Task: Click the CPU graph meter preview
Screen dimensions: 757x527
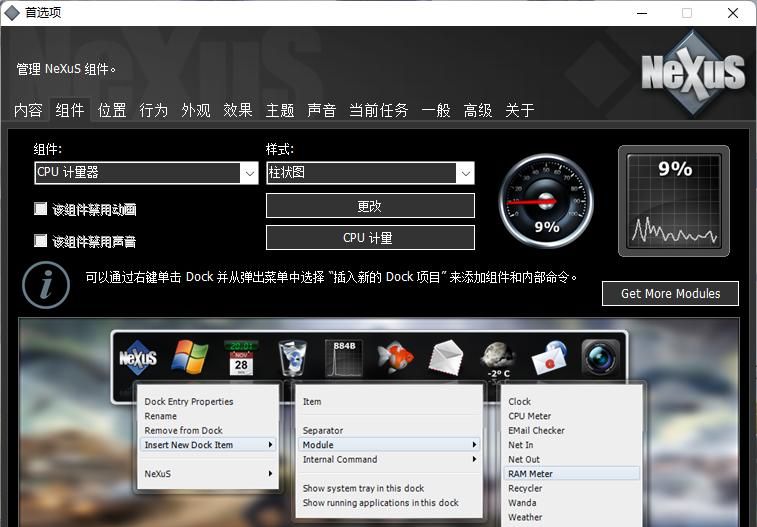Action: (673, 201)
